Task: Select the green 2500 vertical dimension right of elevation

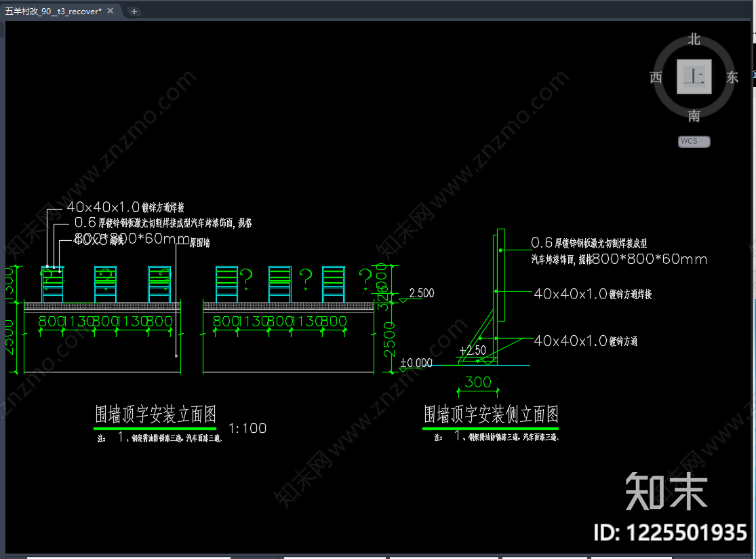Action: 389,340
